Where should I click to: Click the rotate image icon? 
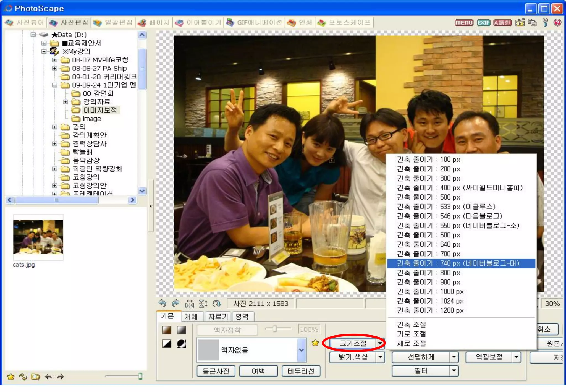(217, 304)
